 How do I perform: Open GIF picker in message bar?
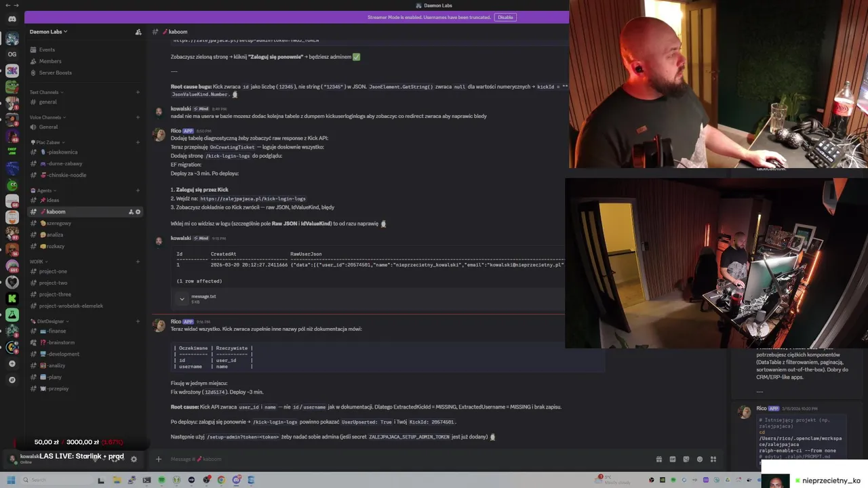pyautogui.click(x=673, y=459)
